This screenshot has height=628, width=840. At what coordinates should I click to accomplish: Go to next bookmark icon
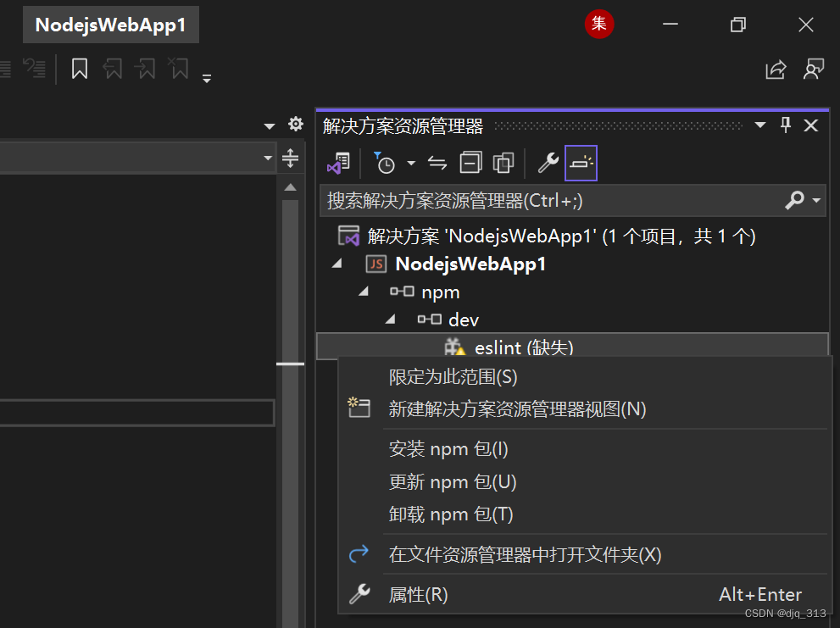click(x=146, y=69)
